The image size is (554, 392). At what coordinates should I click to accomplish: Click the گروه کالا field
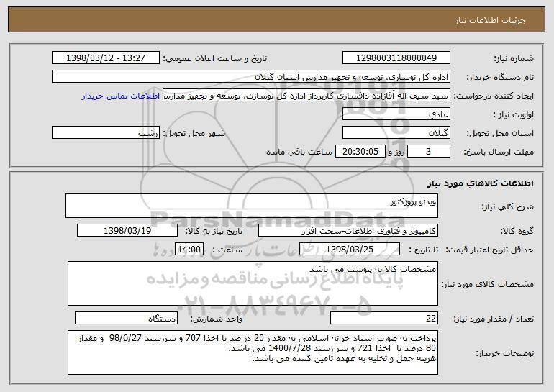(x=348, y=231)
